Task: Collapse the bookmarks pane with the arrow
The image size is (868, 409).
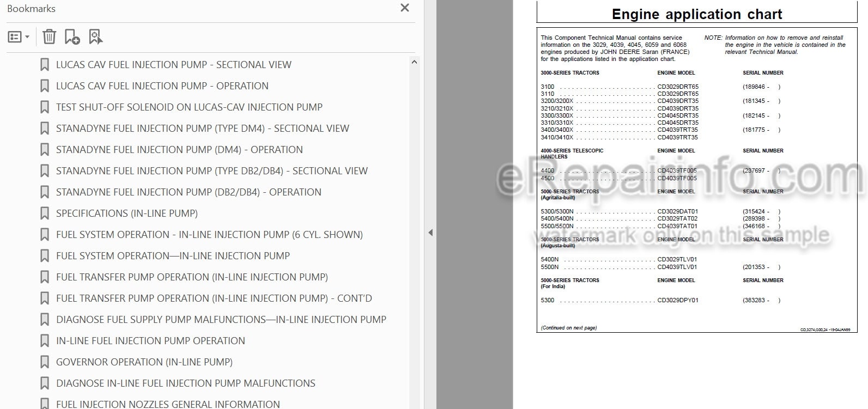Action: (430, 233)
